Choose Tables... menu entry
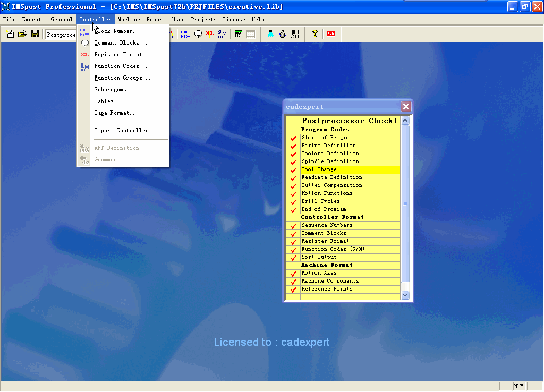Image resolution: width=544 pixels, height=392 pixels. (x=123, y=101)
